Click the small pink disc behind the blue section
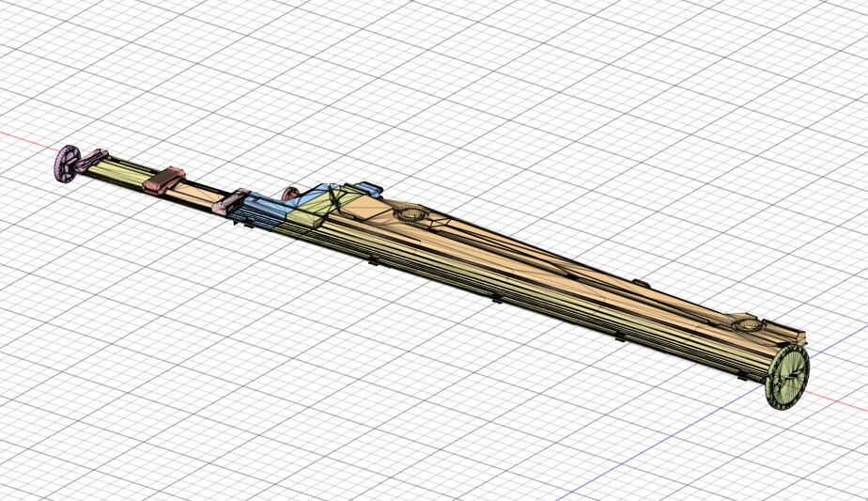Screen dimensions: 868x501 click(289, 193)
